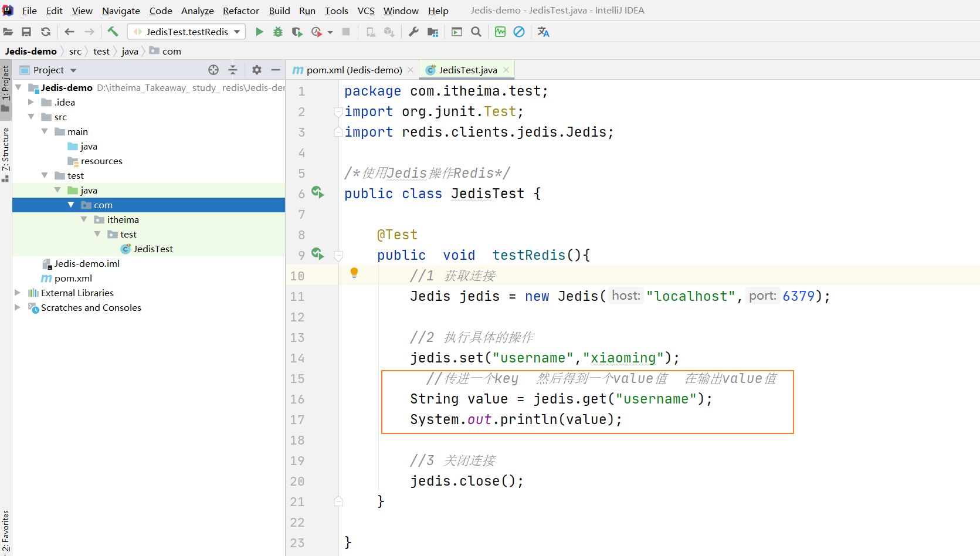Navigate back with the left arrow icon
Image resolution: width=980 pixels, height=556 pixels.
coord(70,32)
